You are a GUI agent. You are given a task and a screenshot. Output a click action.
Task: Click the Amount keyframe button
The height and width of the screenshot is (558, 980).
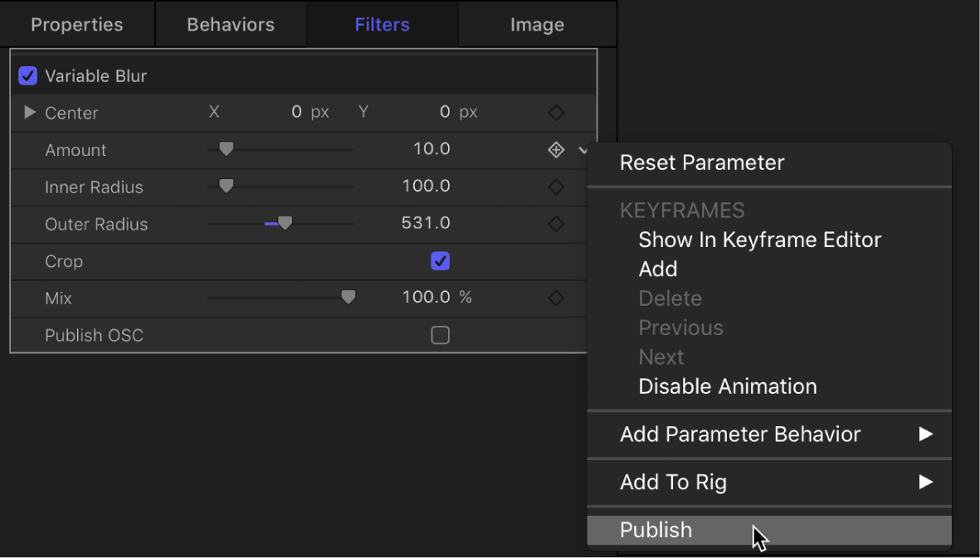(x=556, y=150)
